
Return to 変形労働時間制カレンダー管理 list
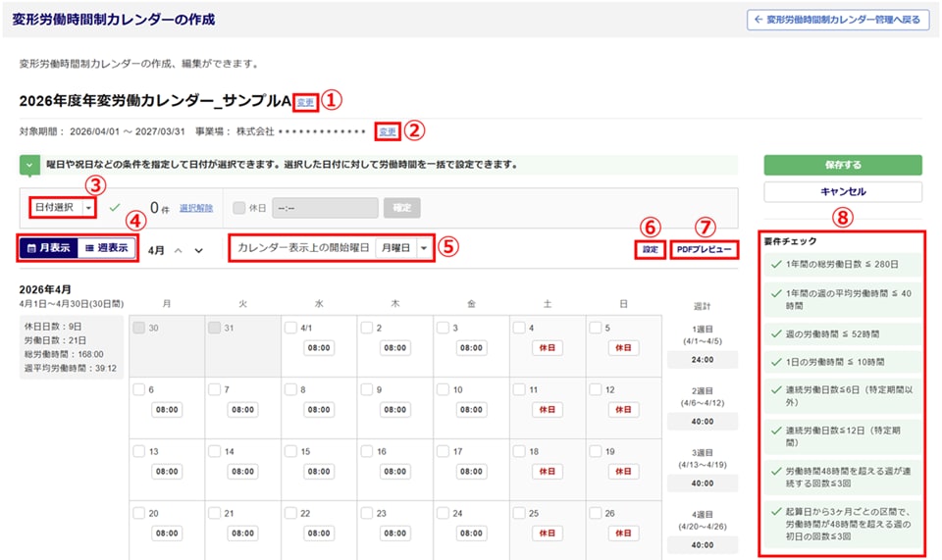[838, 20]
